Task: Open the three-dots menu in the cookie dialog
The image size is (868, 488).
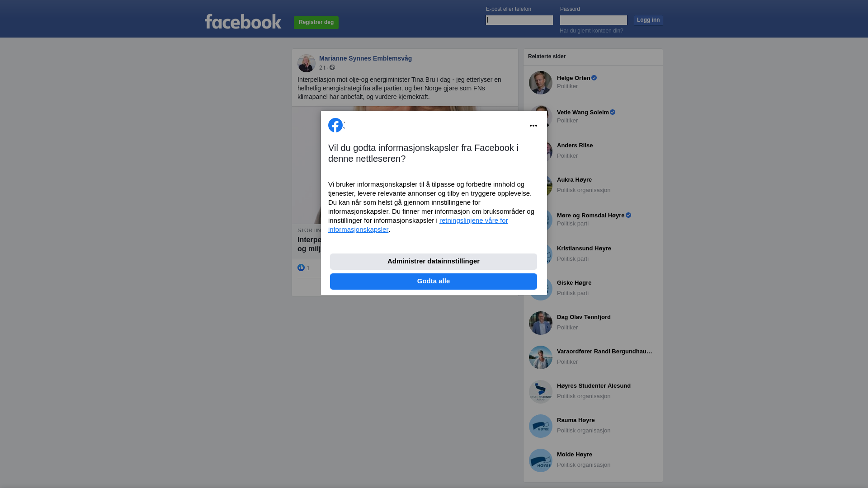Action: click(x=533, y=126)
